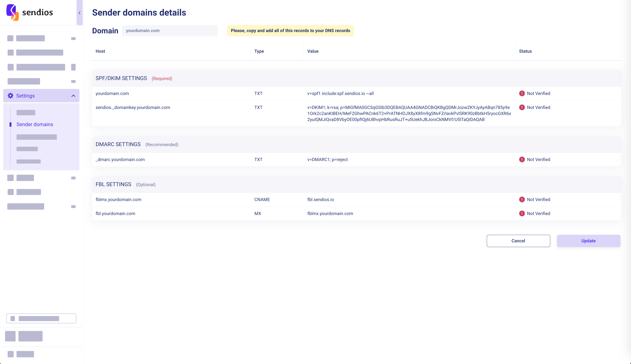Collapse the Settings menu chevron
Screen dimensions: 631x364
pyautogui.click(x=73, y=96)
